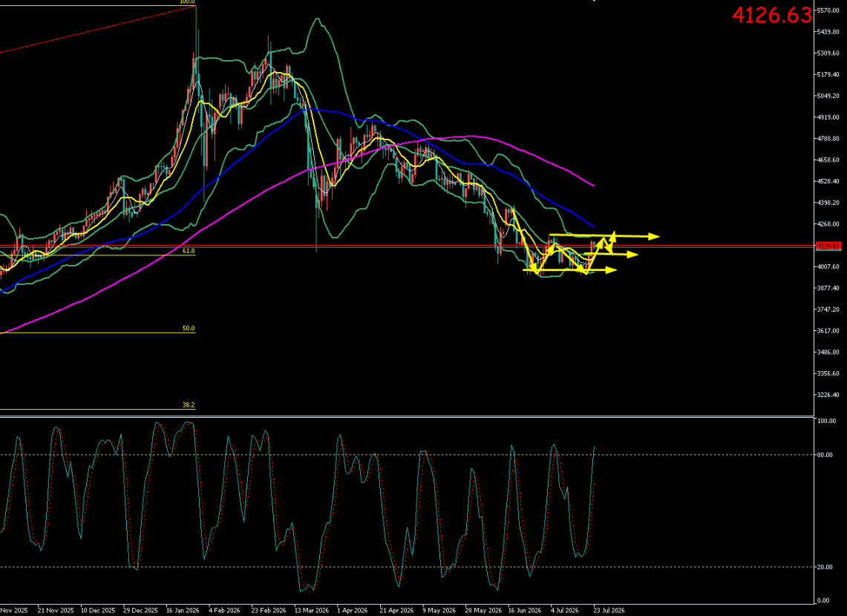The width and height of the screenshot is (847, 616).
Task: Click the 5570.00 price axis label
Action: 828,11
